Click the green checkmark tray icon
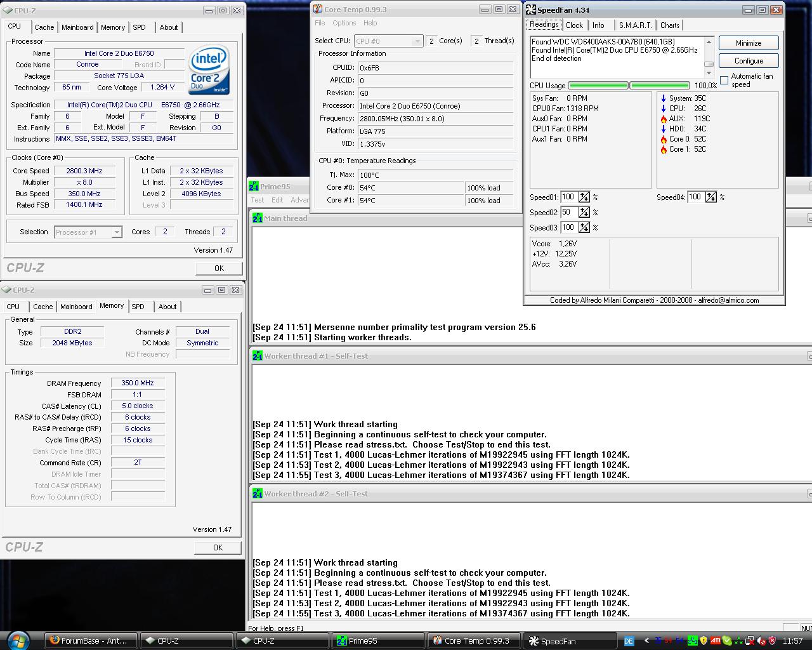Screen dimensions: 812x650 (x=727, y=640)
